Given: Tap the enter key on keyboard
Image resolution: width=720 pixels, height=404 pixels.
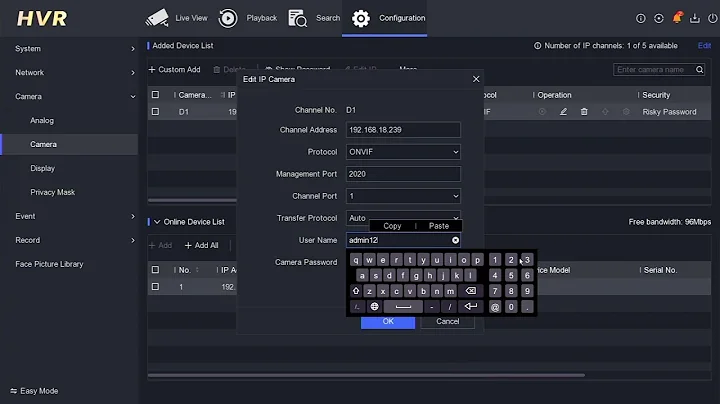Looking at the screenshot, I should coord(471,307).
